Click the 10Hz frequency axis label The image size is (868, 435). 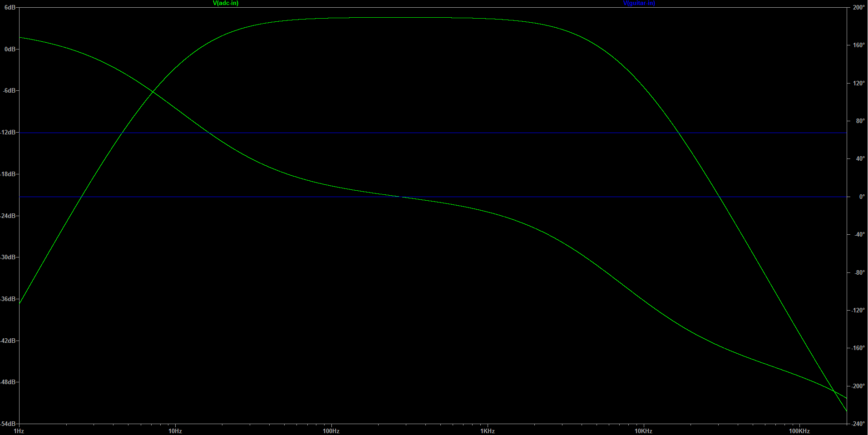point(175,431)
